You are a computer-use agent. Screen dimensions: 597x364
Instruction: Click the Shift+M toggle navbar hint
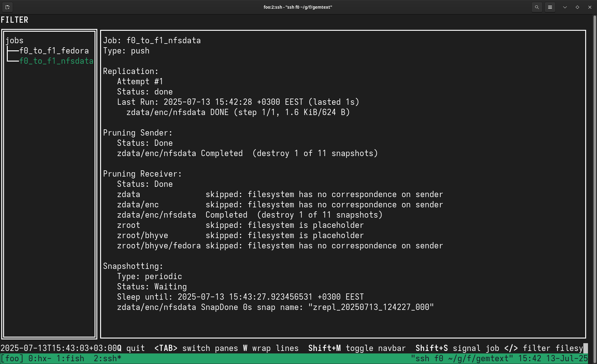(x=357, y=348)
